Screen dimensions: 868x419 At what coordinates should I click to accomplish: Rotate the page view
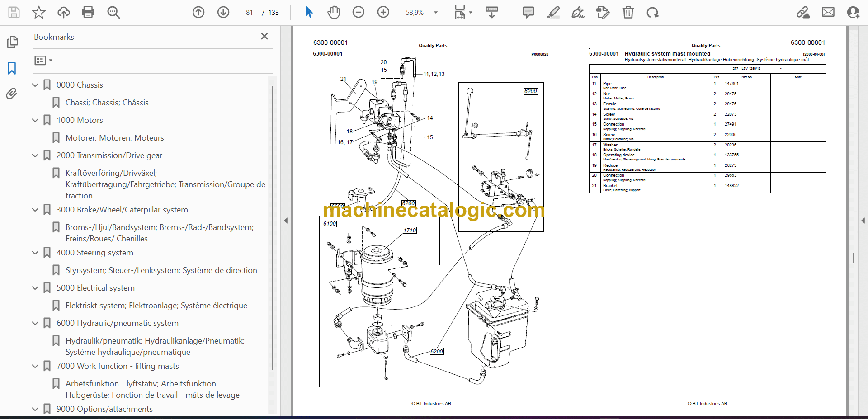pos(652,12)
